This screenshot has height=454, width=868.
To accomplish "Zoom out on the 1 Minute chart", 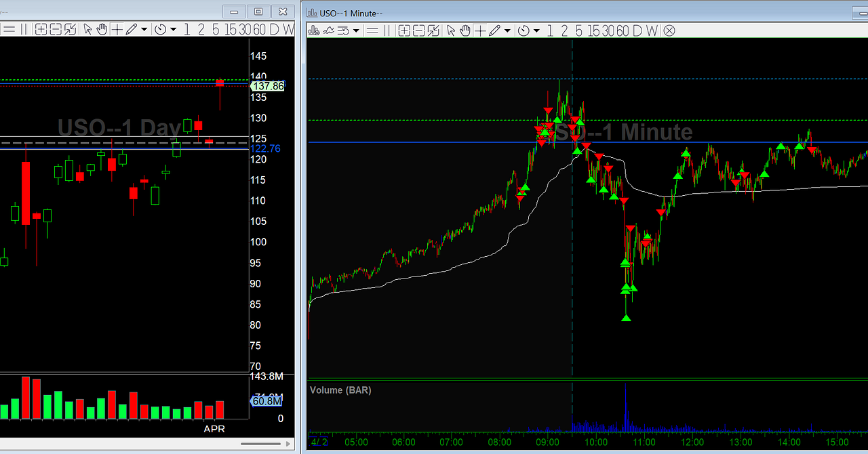I will (418, 30).
